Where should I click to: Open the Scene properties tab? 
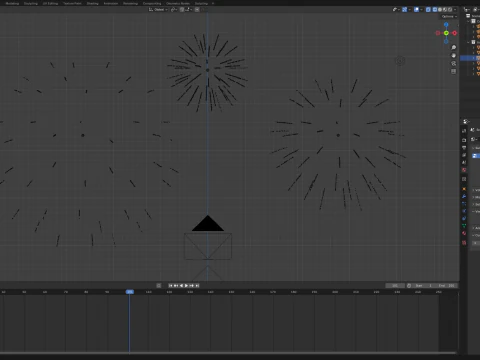pyautogui.click(x=464, y=162)
